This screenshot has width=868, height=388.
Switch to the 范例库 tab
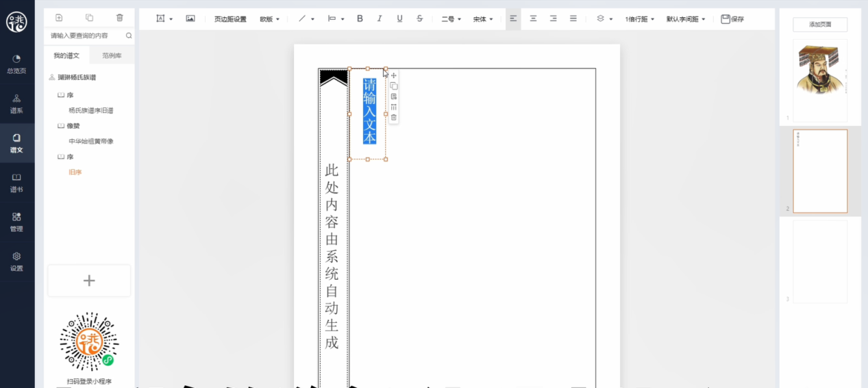coord(112,55)
